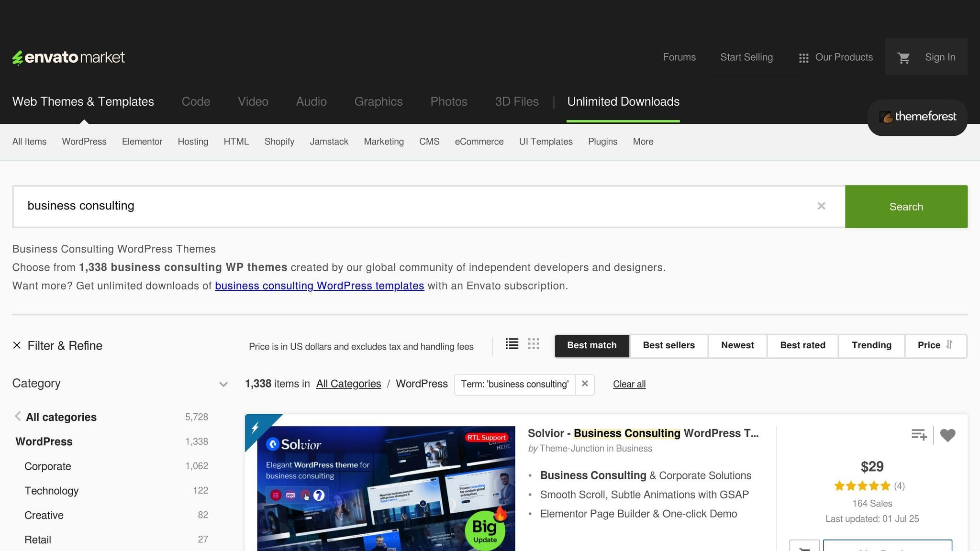Click the themeforest badge

coord(917,117)
